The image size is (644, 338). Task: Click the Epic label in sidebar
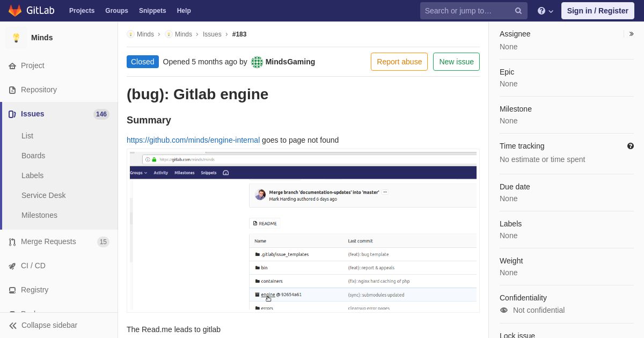tap(507, 72)
